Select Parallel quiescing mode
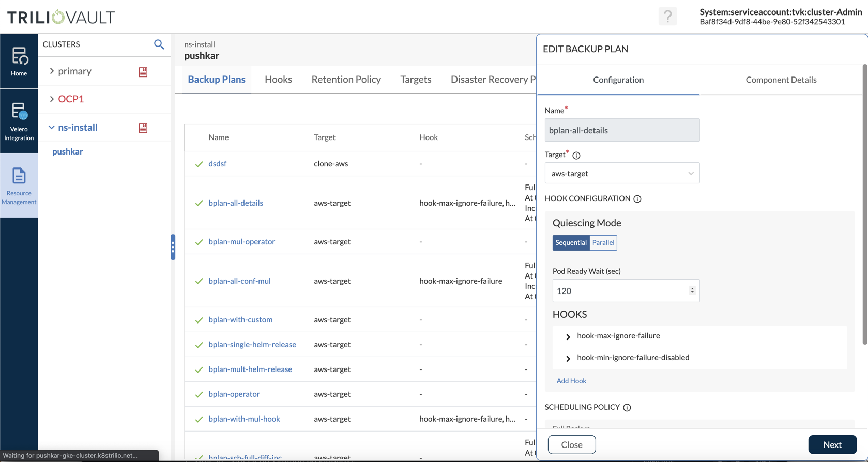The image size is (868, 462). coord(603,243)
